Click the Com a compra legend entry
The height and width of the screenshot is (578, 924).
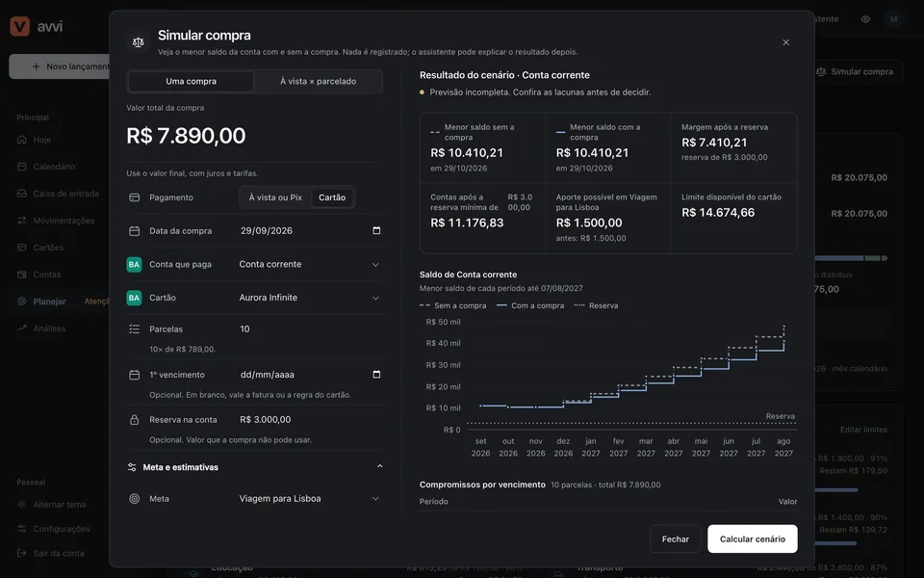coord(530,305)
